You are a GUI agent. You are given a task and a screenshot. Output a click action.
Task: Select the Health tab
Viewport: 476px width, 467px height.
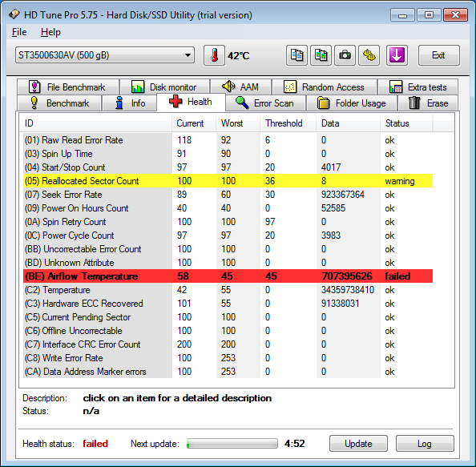coord(191,102)
